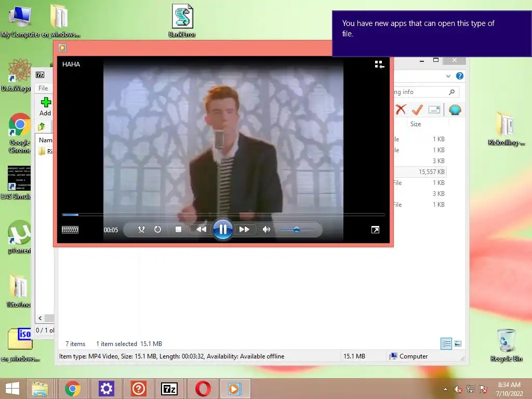This screenshot has width=532, height=399.
Task: Click the visualizer icon beside the time
Action: coord(70,230)
